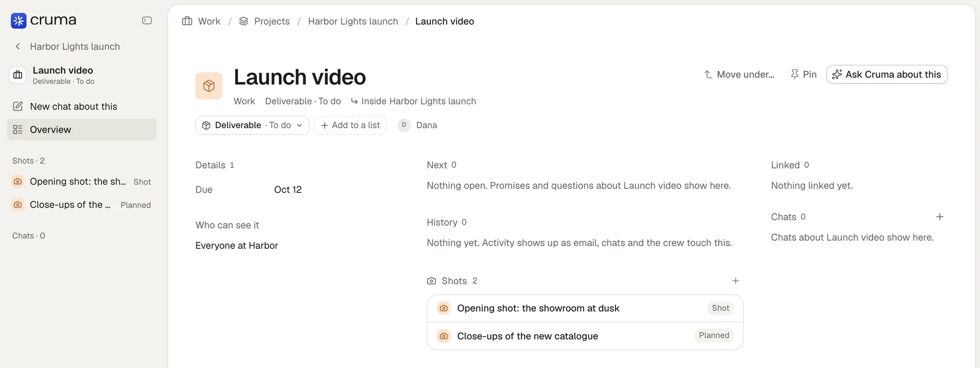Pin this Launch video page

[x=804, y=75]
